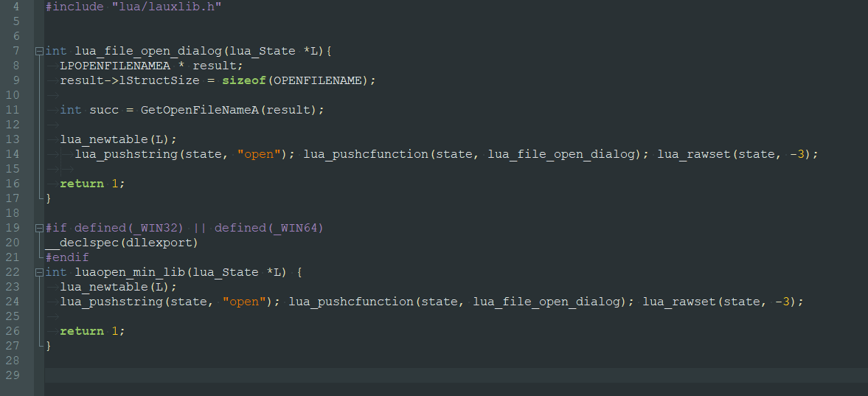Image resolution: width=868 pixels, height=396 pixels.
Task: Click line number 14 in the margin
Action: coord(13,154)
